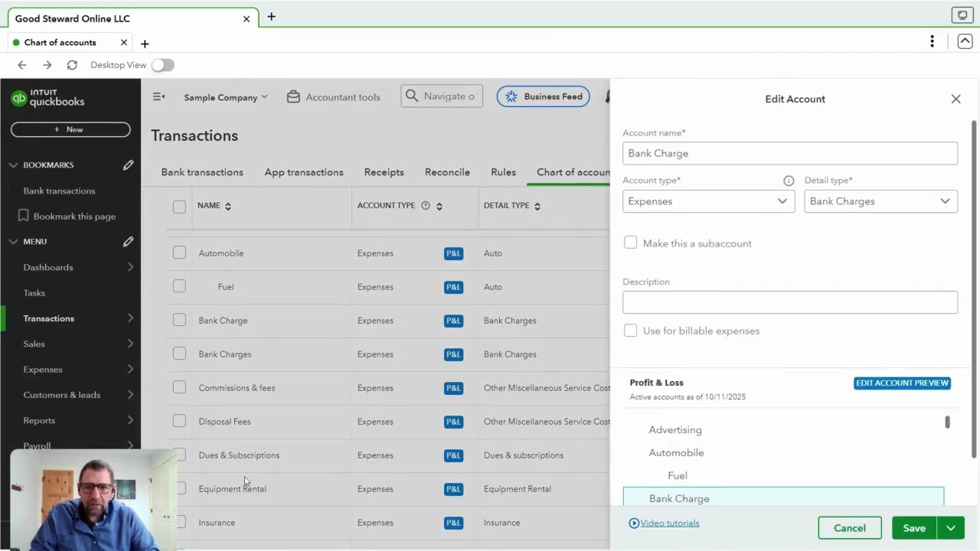This screenshot has height=551, width=980.
Task: Click the P&L badge in Fuel row
Action: [454, 287]
